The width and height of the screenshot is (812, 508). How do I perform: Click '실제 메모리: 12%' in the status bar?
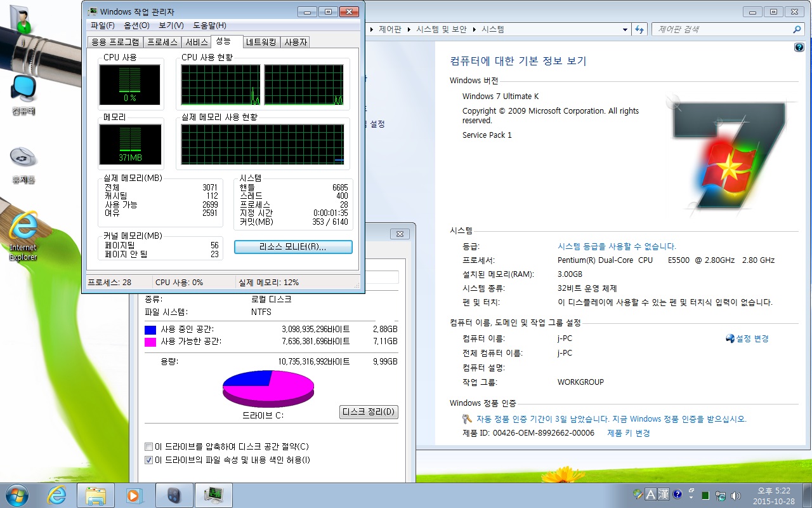click(268, 282)
